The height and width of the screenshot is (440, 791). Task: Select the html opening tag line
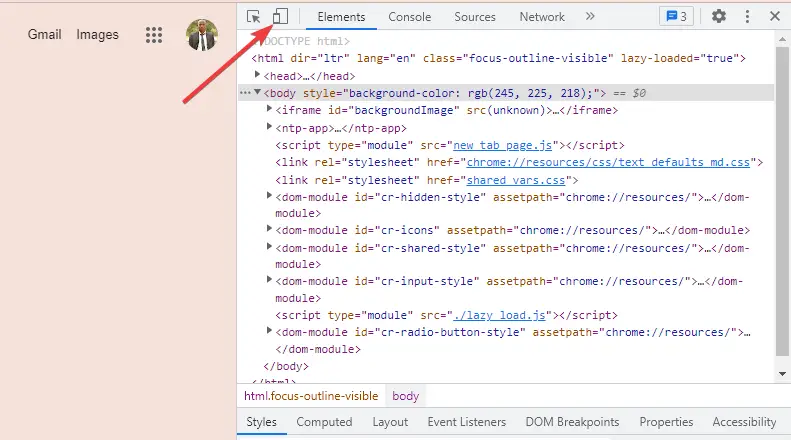click(498, 59)
